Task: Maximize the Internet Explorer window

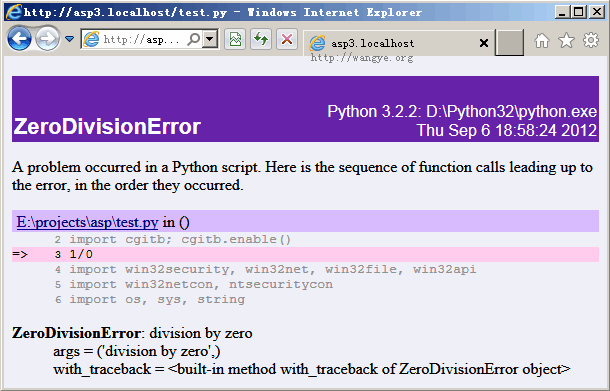Action: point(579,12)
